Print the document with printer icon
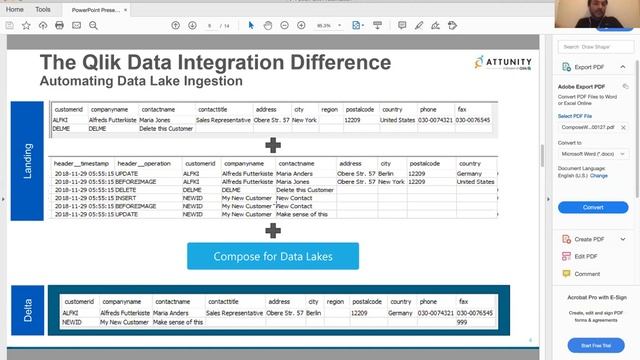The height and width of the screenshot is (360, 640). coord(59,25)
